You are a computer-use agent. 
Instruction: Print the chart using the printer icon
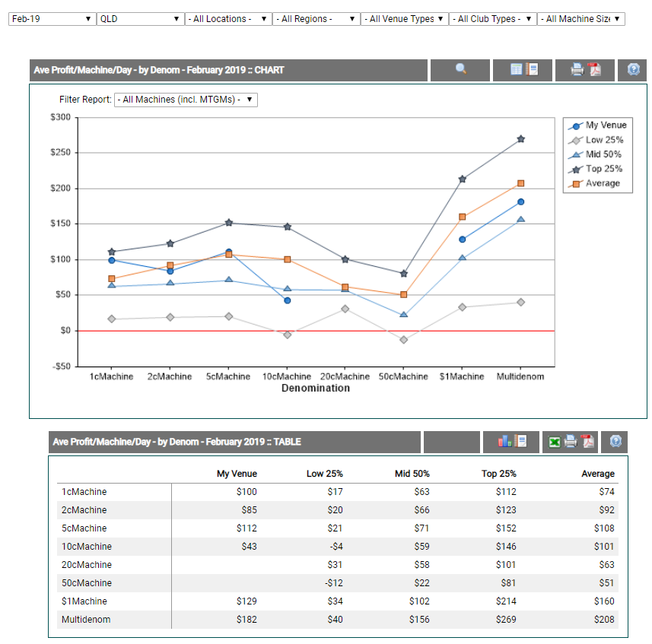pos(577,70)
